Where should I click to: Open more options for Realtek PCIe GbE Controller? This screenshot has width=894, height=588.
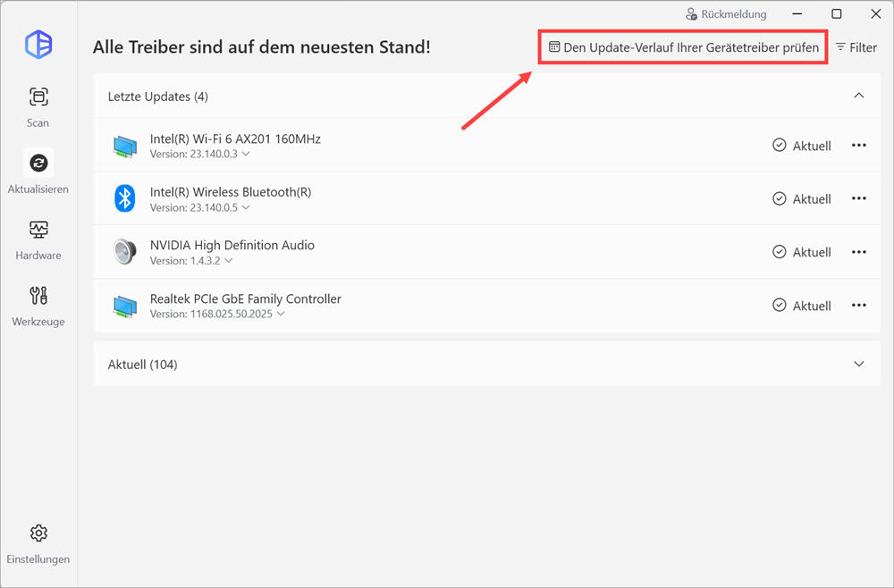click(858, 306)
